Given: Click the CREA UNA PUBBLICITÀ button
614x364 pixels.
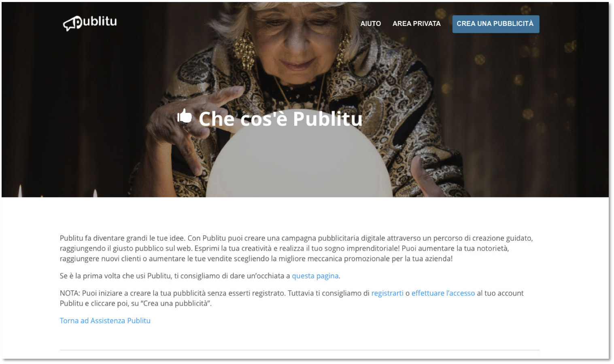Looking at the screenshot, I should pos(495,24).
